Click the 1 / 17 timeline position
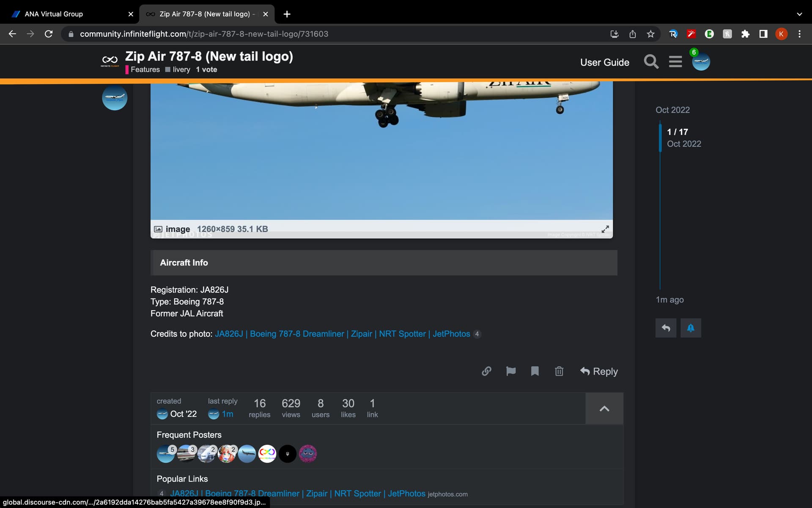Screen dimensions: 812x508 tap(678, 132)
